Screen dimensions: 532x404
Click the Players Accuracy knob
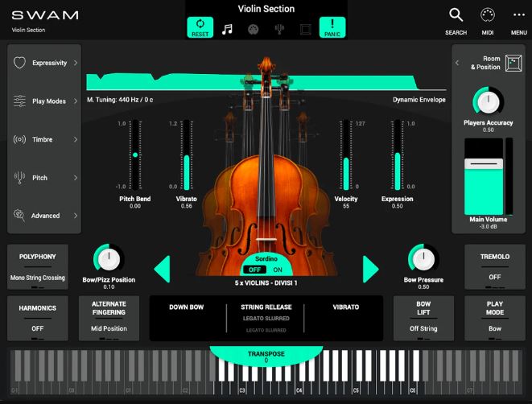tap(489, 101)
